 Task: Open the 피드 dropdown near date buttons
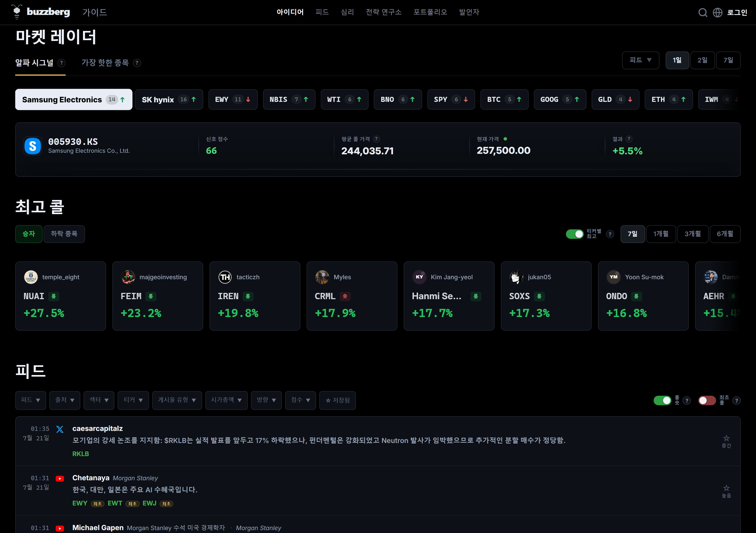pyautogui.click(x=640, y=60)
